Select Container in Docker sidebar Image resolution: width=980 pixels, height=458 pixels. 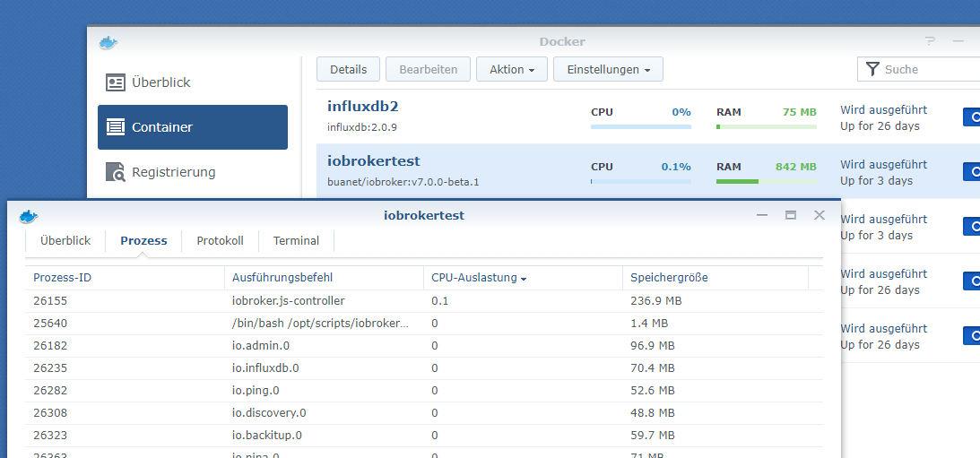coord(193,127)
